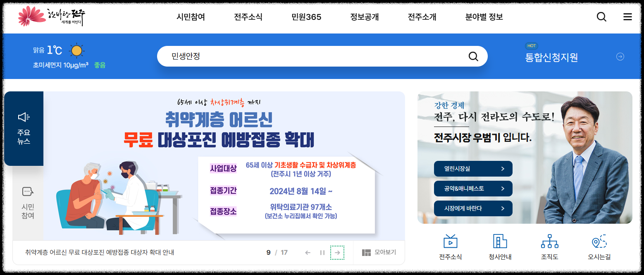Click the 청사안내 building icon
Screen dimensions: 644x275
(x=500, y=244)
